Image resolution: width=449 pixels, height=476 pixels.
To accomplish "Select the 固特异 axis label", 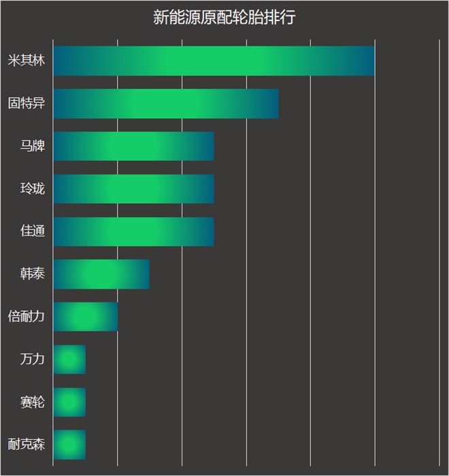I will (x=26, y=104).
